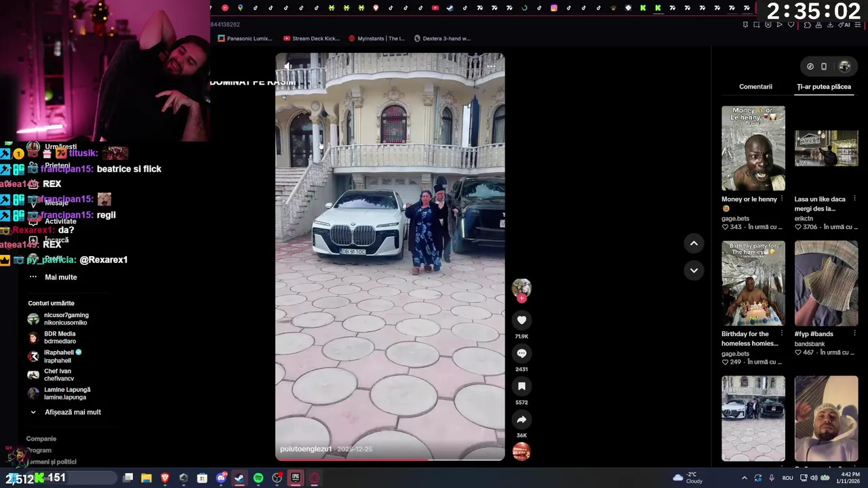This screenshot has height=488, width=868.
Task: Mute the video with speaker icon
Action: coord(288,66)
